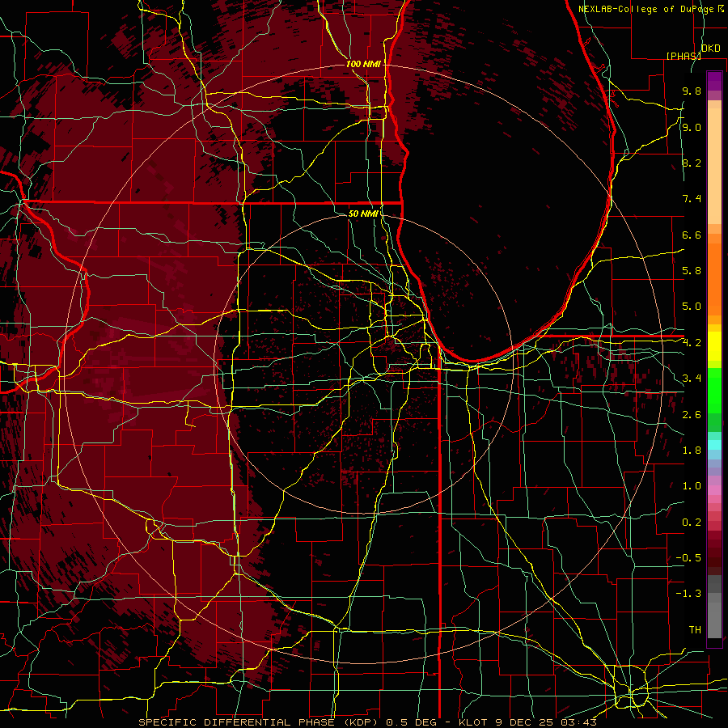Click the 6.6 scale value
The width and height of the screenshot is (728, 728).
pyautogui.click(x=692, y=235)
